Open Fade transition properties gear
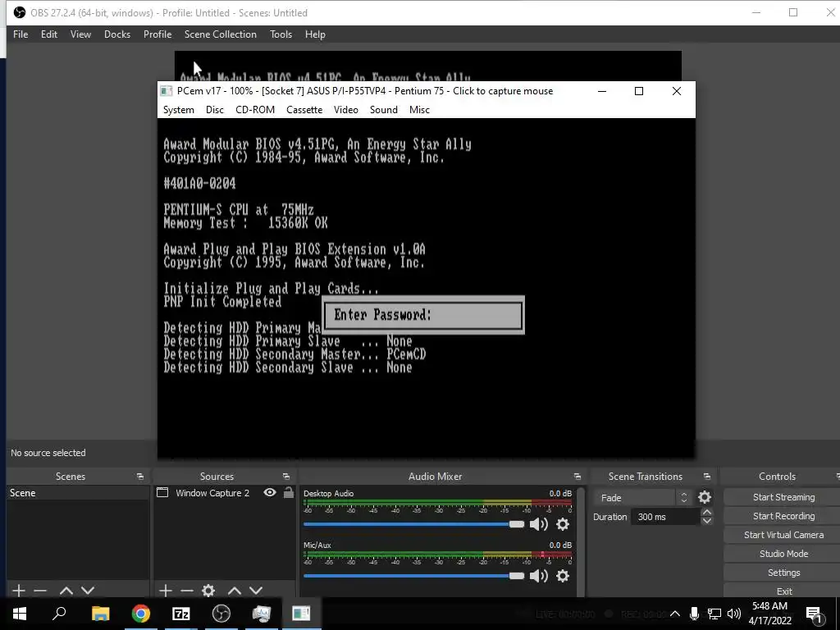The width and height of the screenshot is (840, 630). tap(705, 497)
